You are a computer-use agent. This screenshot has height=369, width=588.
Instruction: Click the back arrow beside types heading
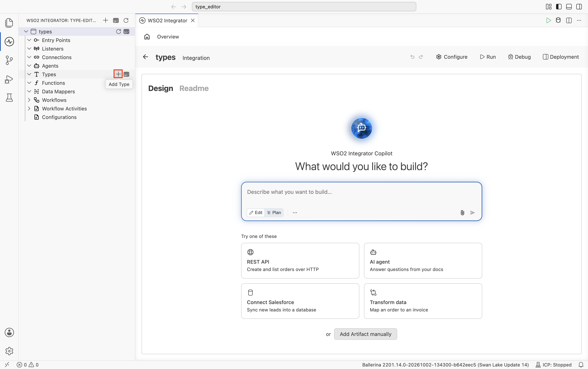coord(145,57)
